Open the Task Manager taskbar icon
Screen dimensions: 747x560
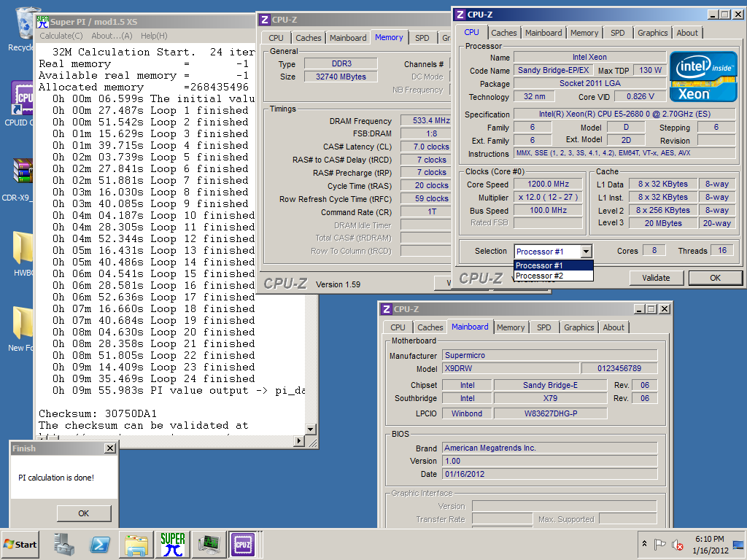(209, 544)
